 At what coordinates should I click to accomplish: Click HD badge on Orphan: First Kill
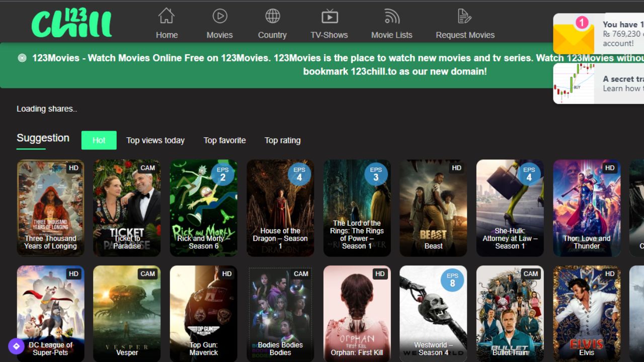click(x=380, y=274)
